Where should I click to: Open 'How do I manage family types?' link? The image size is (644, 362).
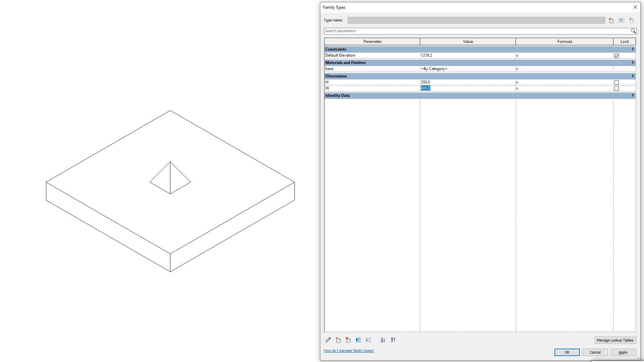pyautogui.click(x=349, y=351)
